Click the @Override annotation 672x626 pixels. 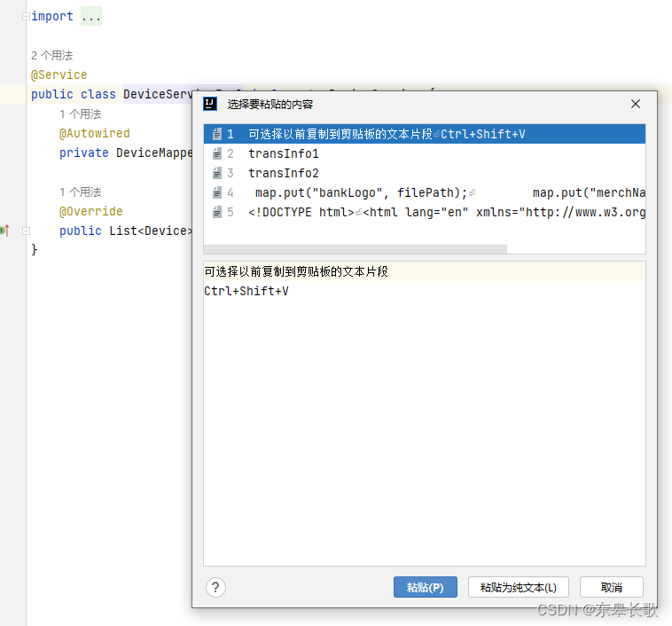click(90, 211)
